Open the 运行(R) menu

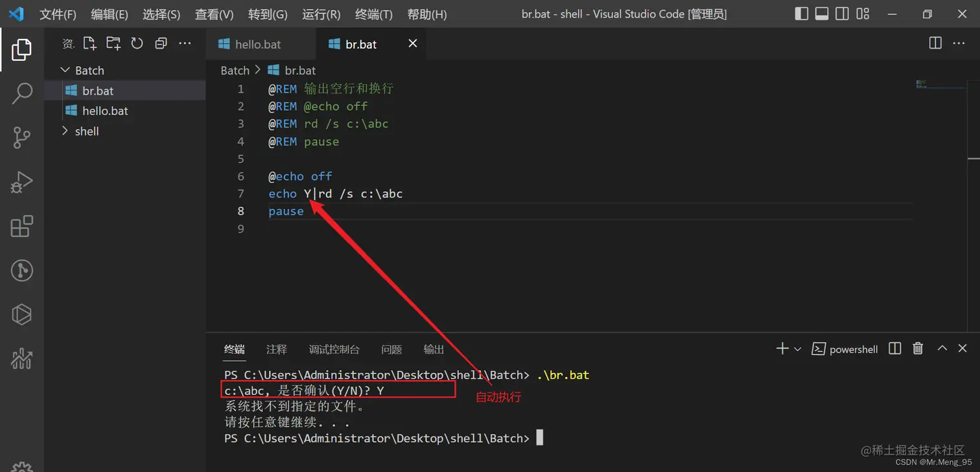click(321, 14)
